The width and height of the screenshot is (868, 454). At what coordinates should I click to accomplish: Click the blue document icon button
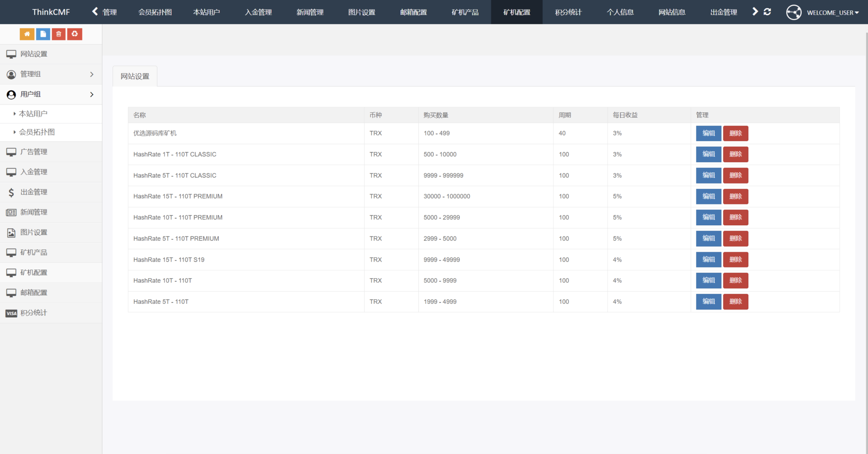[x=43, y=34]
